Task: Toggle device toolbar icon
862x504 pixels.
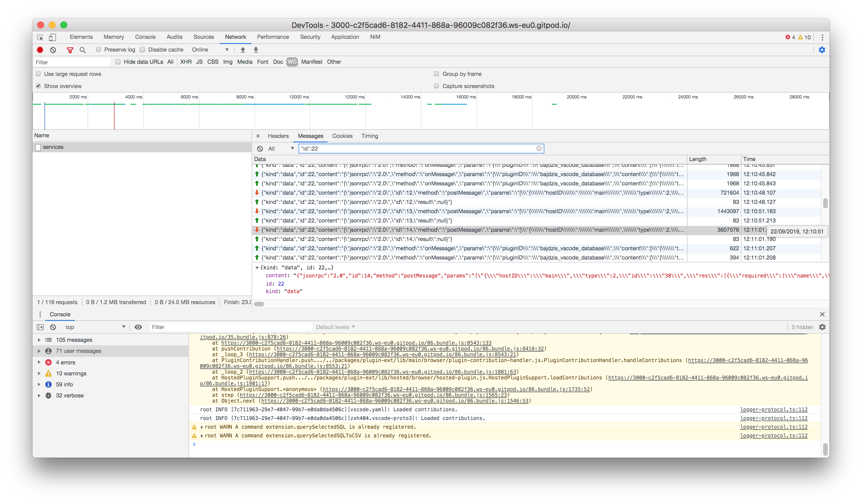Action: pyautogui.click(x=52, y=37)
